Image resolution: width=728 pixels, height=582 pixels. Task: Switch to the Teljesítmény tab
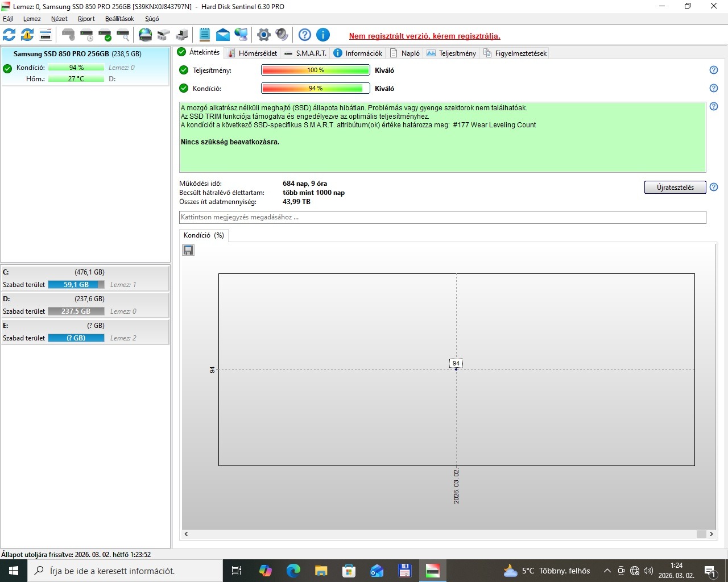(451, 53)
